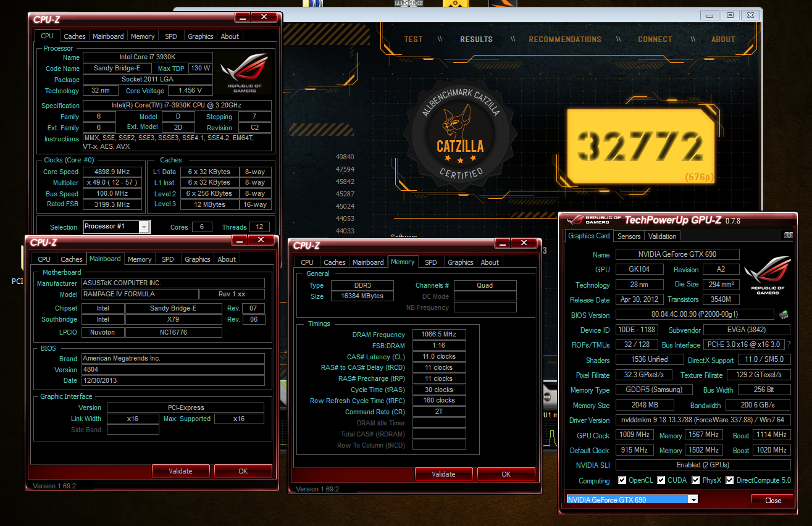Select the Memory tab in the top CPU-Z window

(x=143, y=36)
